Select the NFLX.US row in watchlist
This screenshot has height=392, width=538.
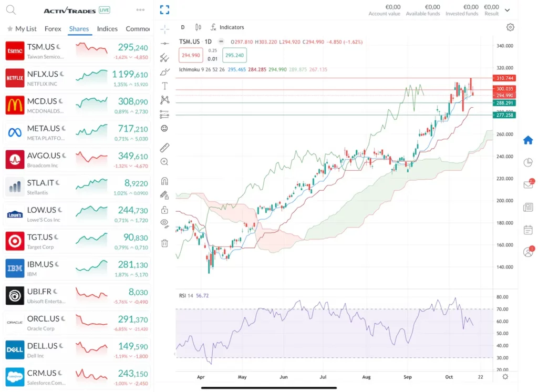pyautogui.click(x=77, y=78)
